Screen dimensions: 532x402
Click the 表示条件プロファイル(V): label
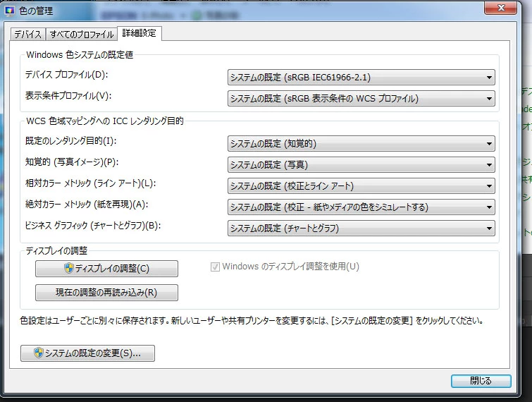(68, 96)
